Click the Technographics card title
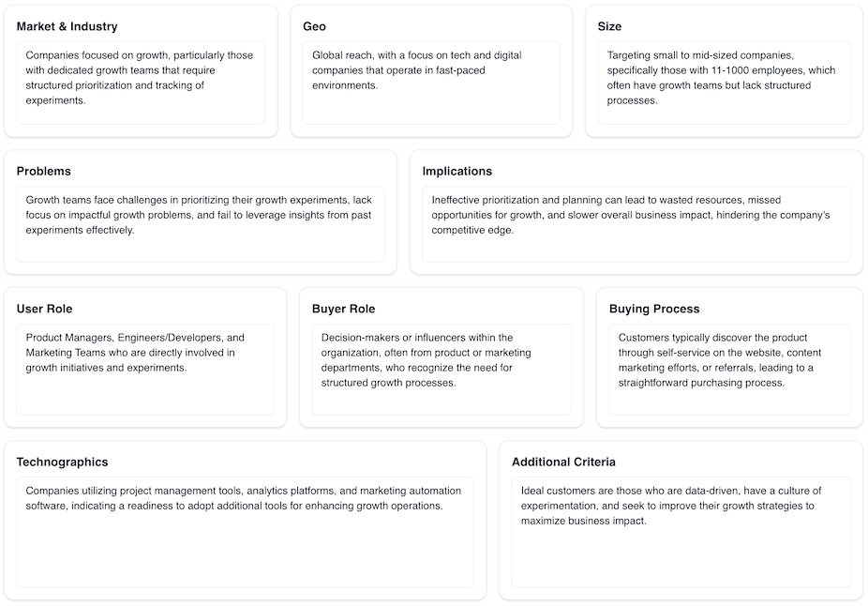 [62, 462]
